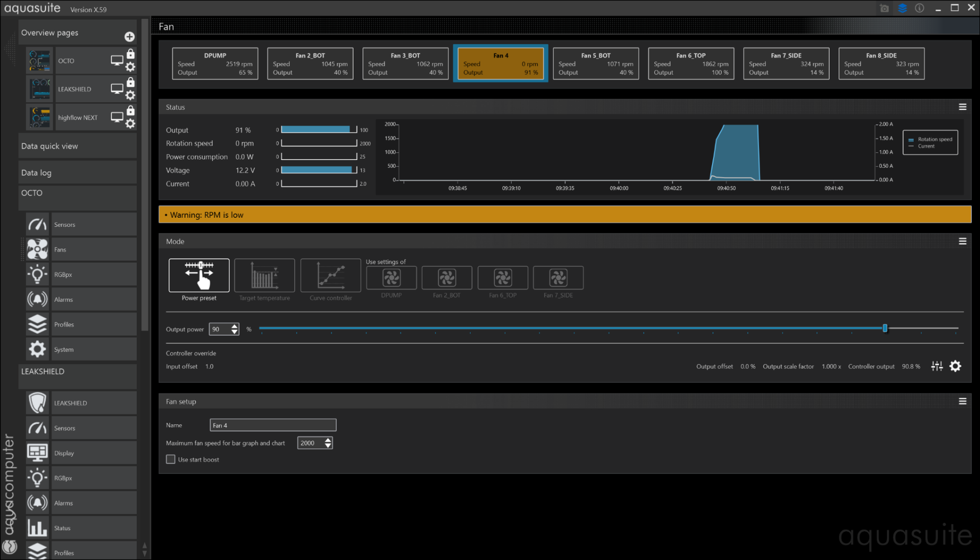
Task: Use settings of DPUMP fan icon
Action: coord(391,278)
